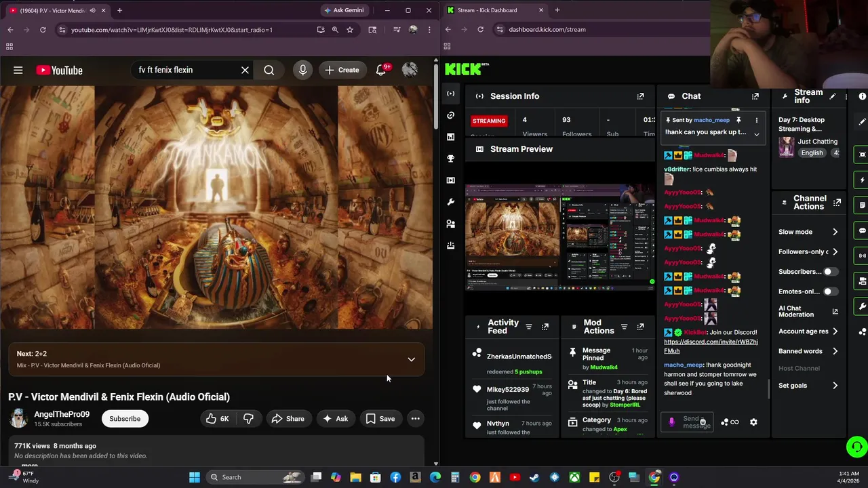Click the Kick logo in dashboard

(467, 69)
